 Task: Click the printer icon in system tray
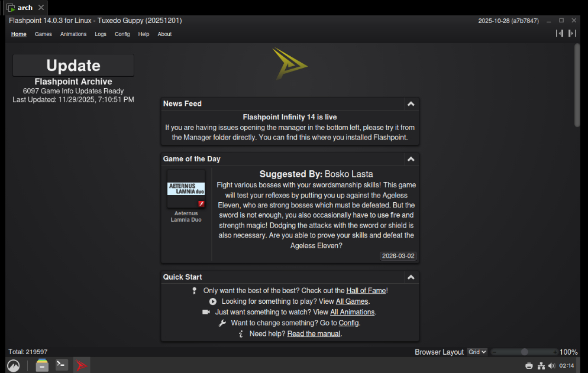pos(529,366)
